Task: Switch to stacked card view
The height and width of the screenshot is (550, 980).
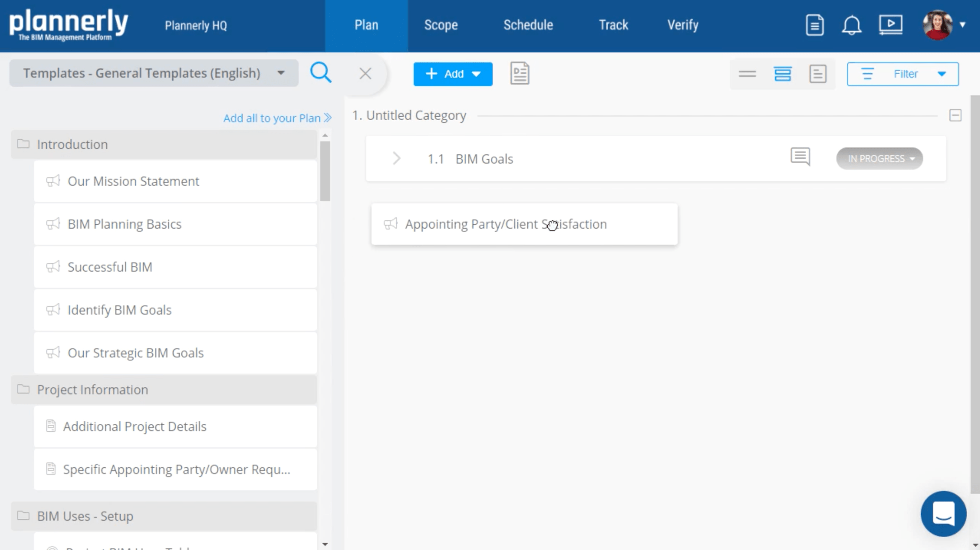Action: pos(782,74)
